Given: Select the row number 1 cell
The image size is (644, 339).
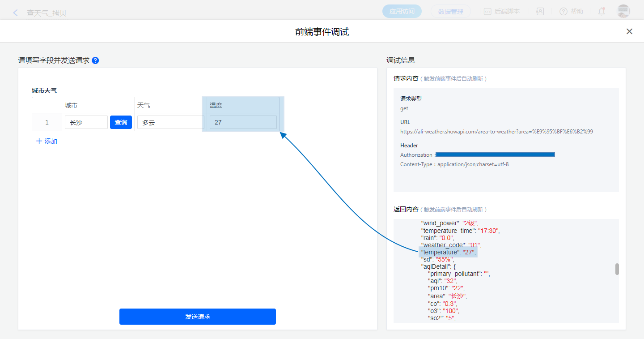Looking at the screenshot, I should [47, 122].
